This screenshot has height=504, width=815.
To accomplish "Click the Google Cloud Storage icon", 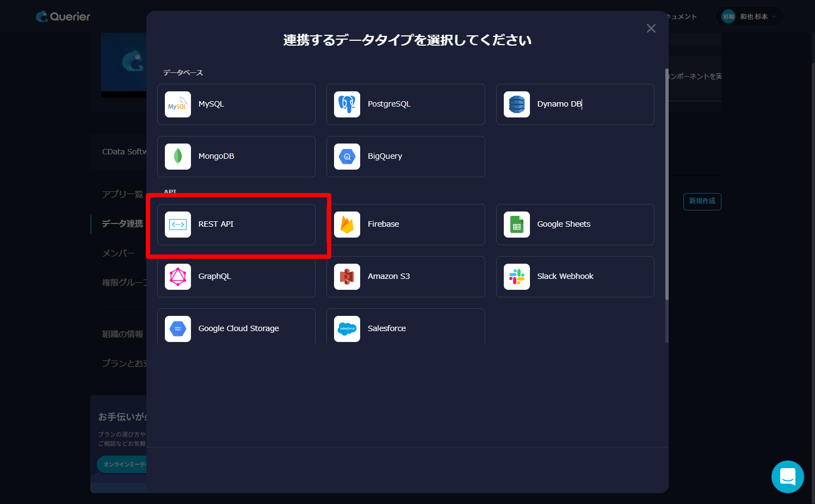I will coord(178,329).
